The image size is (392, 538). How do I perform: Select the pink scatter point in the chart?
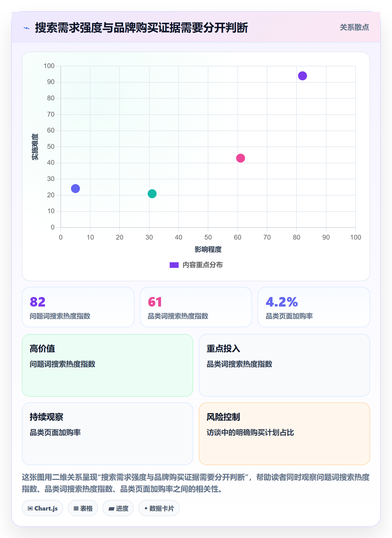click(241, 158)
